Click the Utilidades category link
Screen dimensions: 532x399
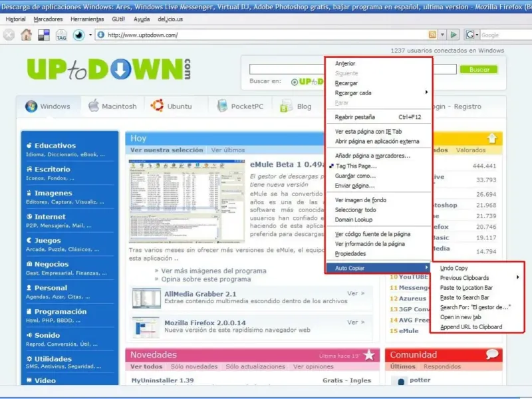tap(53, 359)
